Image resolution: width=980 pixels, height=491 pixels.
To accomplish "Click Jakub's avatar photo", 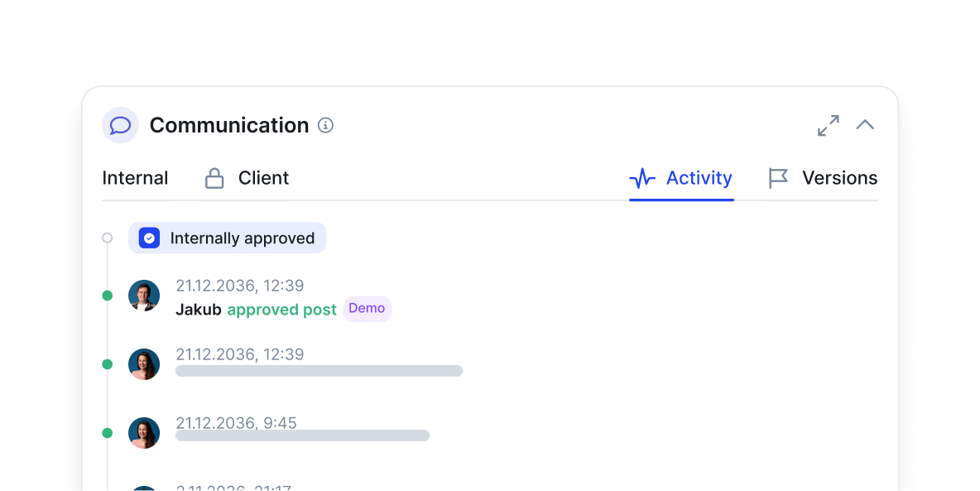I will [x=144, y=296].
